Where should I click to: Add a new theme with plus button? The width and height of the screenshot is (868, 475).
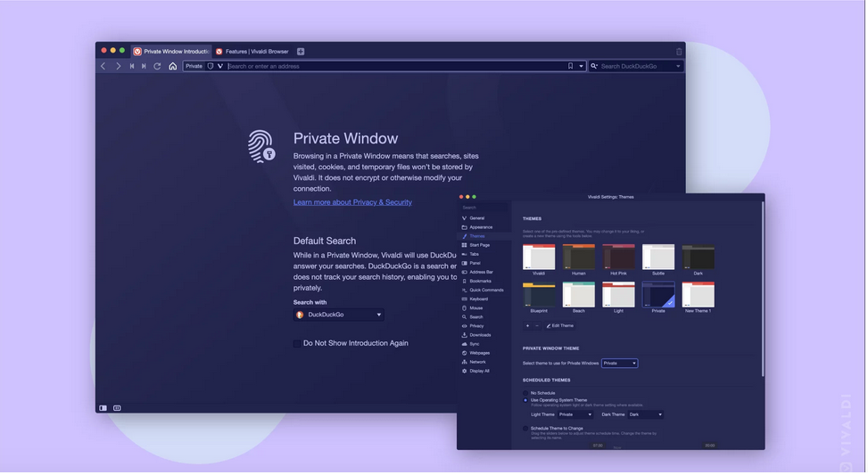527,326
